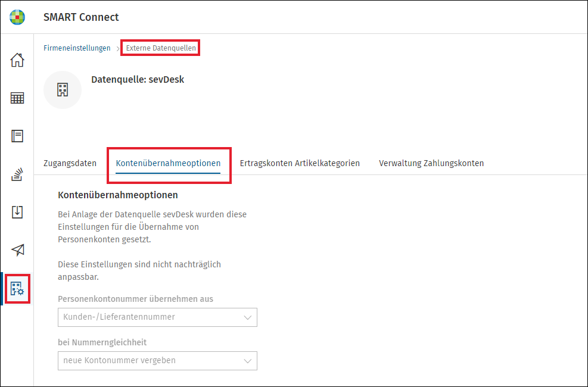
Task: Open the Ertragskonten Artikelkategorien tab
Action: click(300, 163)
